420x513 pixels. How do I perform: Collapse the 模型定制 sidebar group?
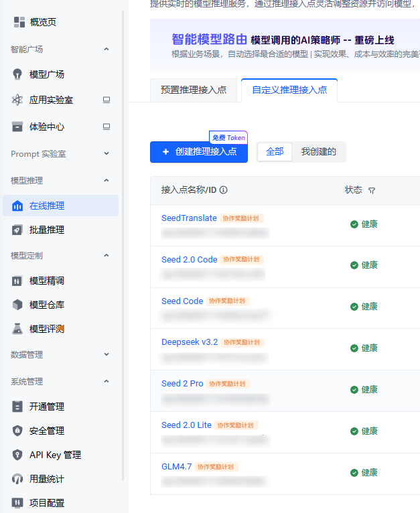[107, 255]
